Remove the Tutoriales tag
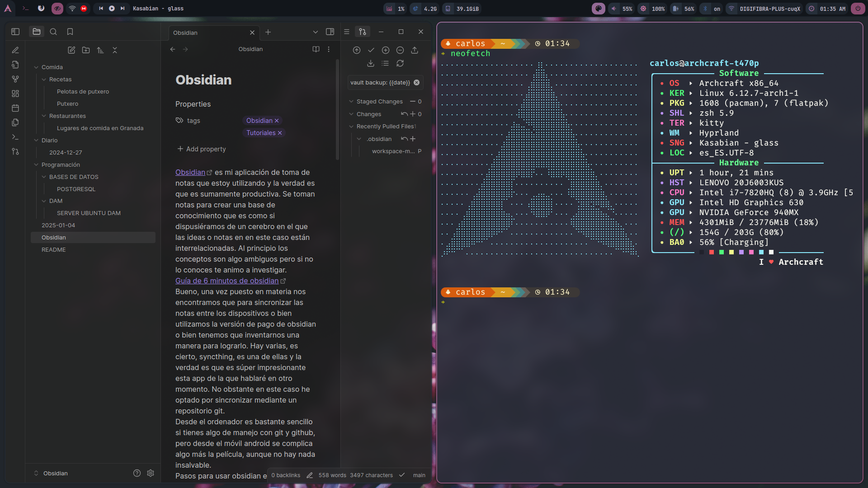 point(280,133)
